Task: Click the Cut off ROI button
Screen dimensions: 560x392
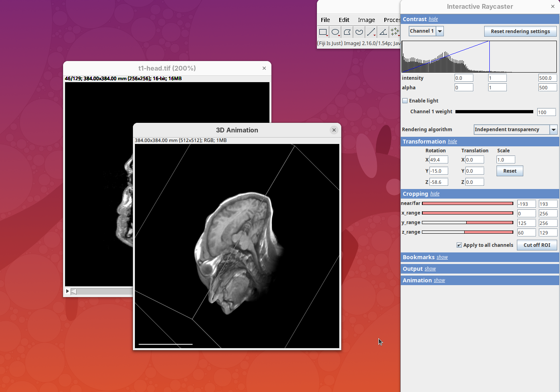Action: pyautogui.click(x=536, y=245)
